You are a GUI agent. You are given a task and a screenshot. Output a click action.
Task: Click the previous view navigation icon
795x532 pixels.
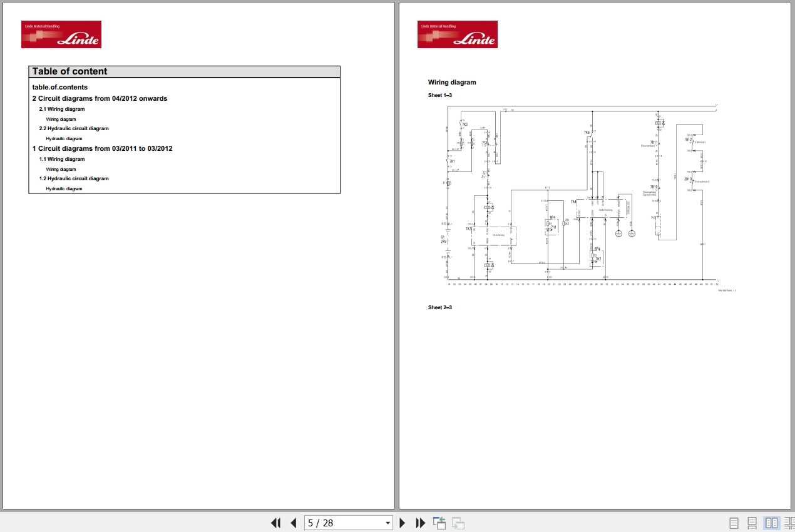click(439, 523)
